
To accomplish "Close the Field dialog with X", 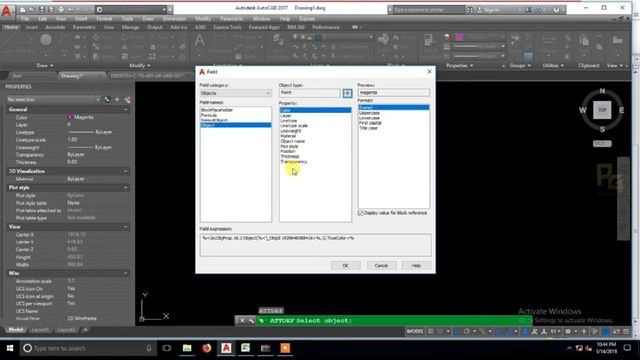I will click(x=429, y=72).
